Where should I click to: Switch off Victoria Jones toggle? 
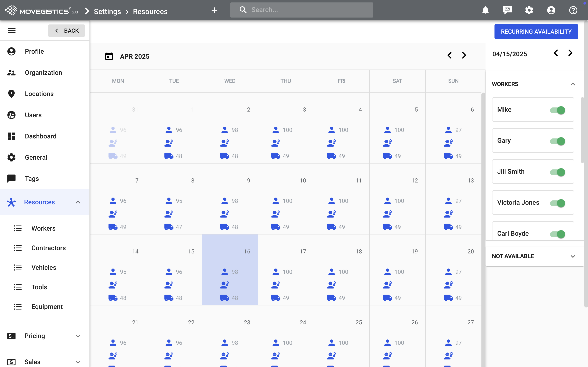click(x=558, y=203)
